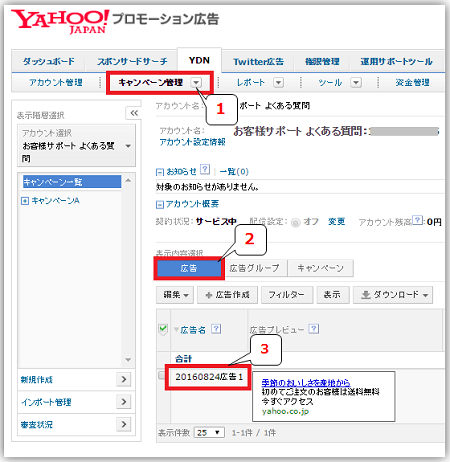Click the 広告作成 button

click(227, 295)
